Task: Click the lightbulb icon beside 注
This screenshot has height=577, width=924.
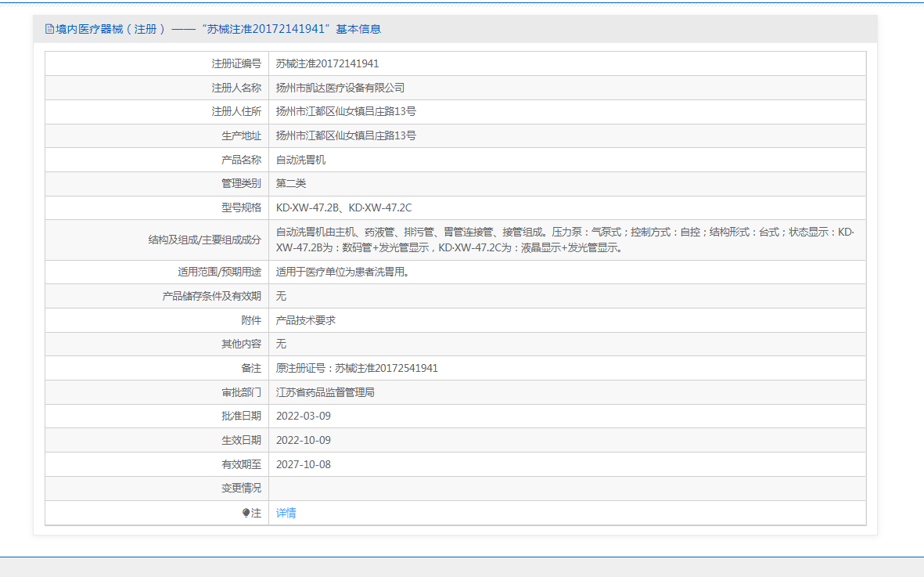Action: click(x=246, y=513)
